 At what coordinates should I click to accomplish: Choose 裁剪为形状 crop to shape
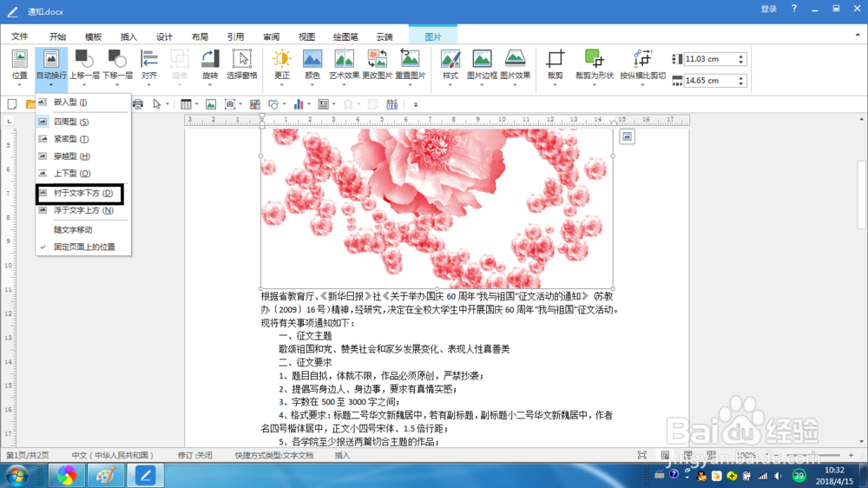(x=594, y=65)
